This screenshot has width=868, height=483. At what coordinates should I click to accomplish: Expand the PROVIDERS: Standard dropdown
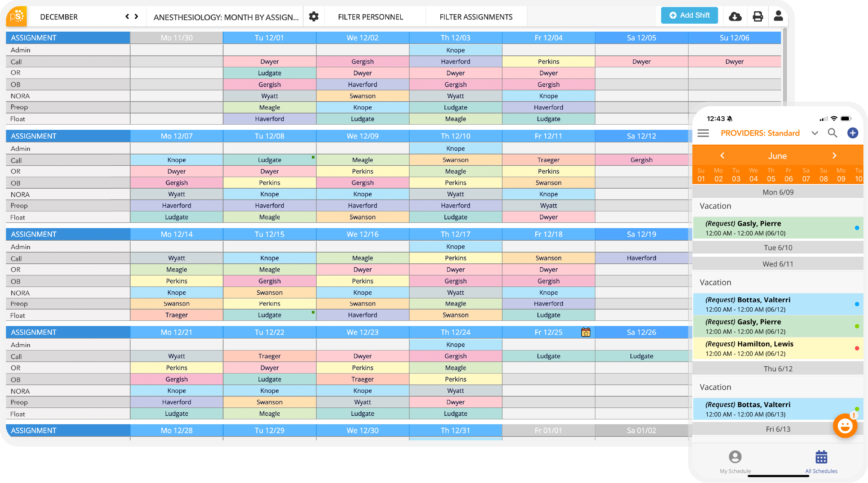[x=814, y=133]
